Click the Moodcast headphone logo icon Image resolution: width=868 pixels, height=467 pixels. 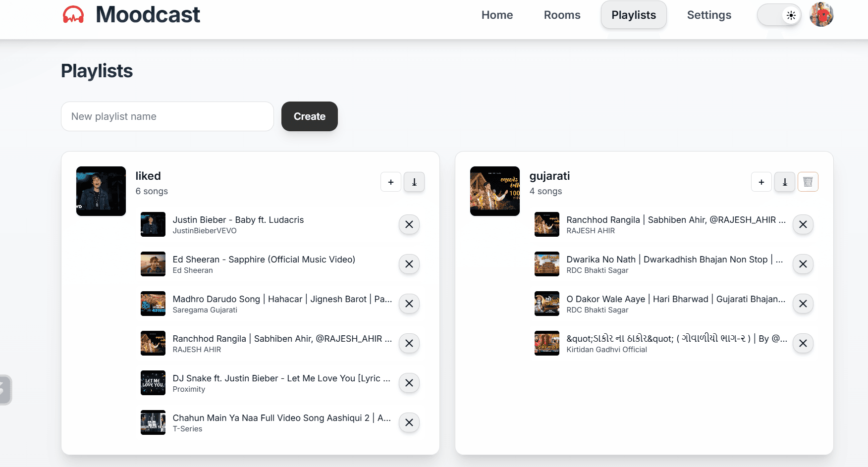pyautogui.click(x=73, y=15)
